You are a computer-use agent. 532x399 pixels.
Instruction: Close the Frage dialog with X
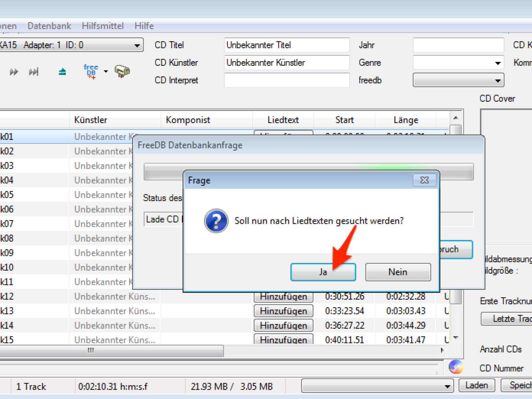click(x=424, y=180)
